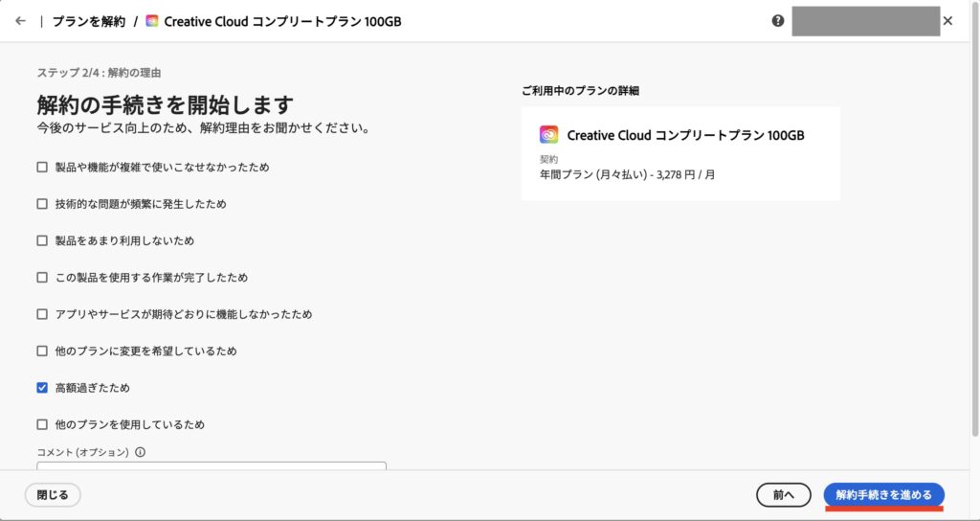Click the back arrow in header

coord(21,21)
